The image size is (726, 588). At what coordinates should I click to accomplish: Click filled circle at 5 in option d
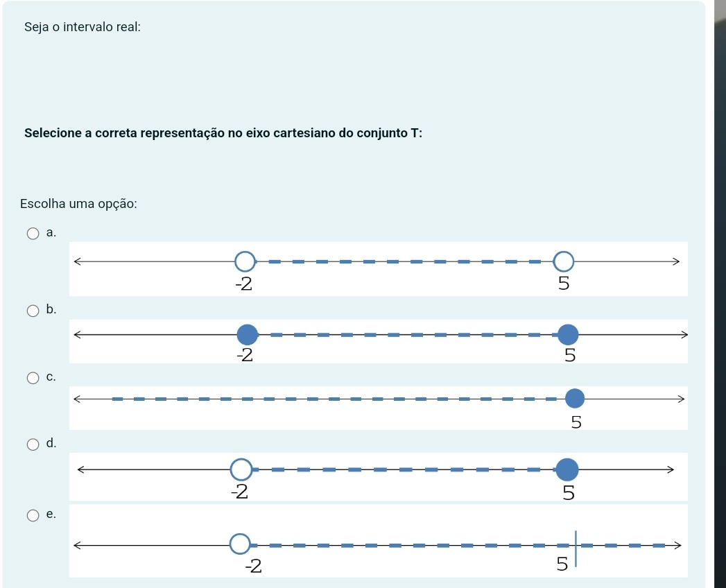(x=567, y=470)
